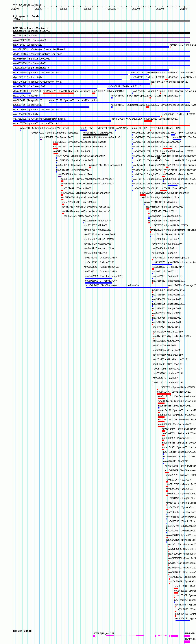196x644 pixels.
Task: Open variant dgv1877e212 (Uddin2014)
Action: click(28, 77)
